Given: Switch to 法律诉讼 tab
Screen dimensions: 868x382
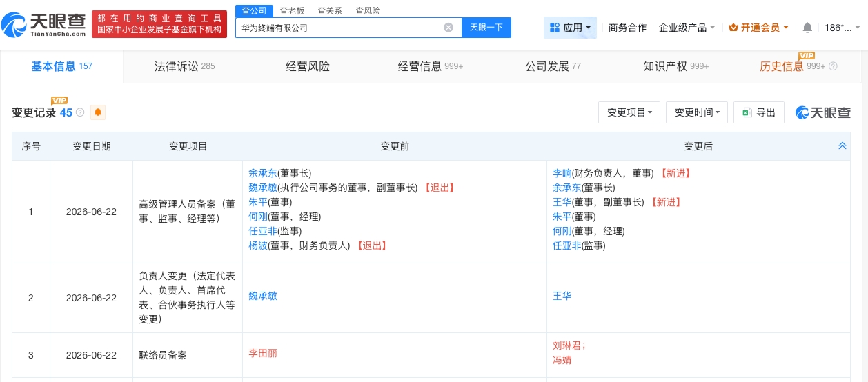Looking at the screenshot, I should (x=184, y=67).
